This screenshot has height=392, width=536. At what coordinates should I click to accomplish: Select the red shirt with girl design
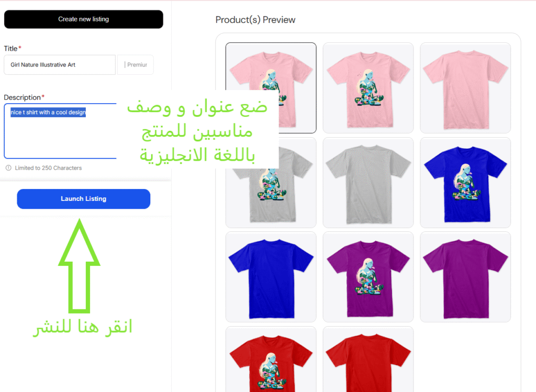click(x=271, y=359)
